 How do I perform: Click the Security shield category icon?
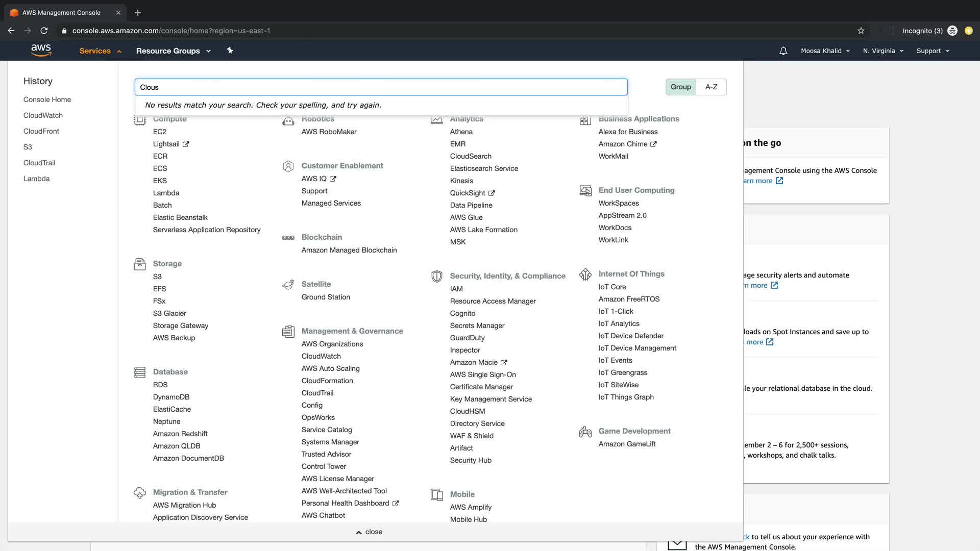(x=436, y=277)
